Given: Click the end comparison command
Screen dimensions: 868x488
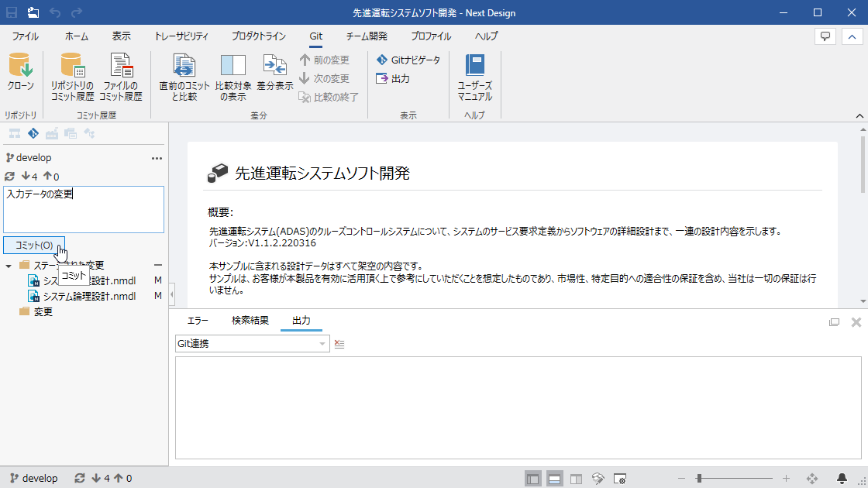Looking at the screenshot, I should coord(329,98).
